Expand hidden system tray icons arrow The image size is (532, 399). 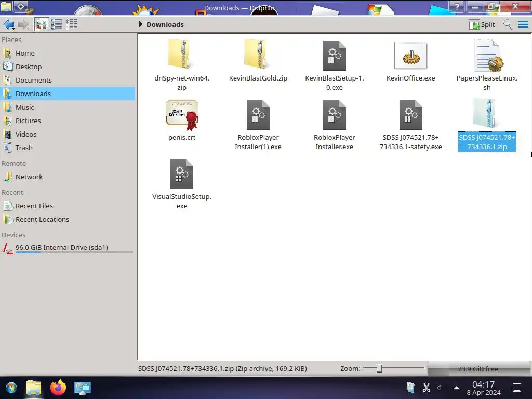tap(457, 388)
